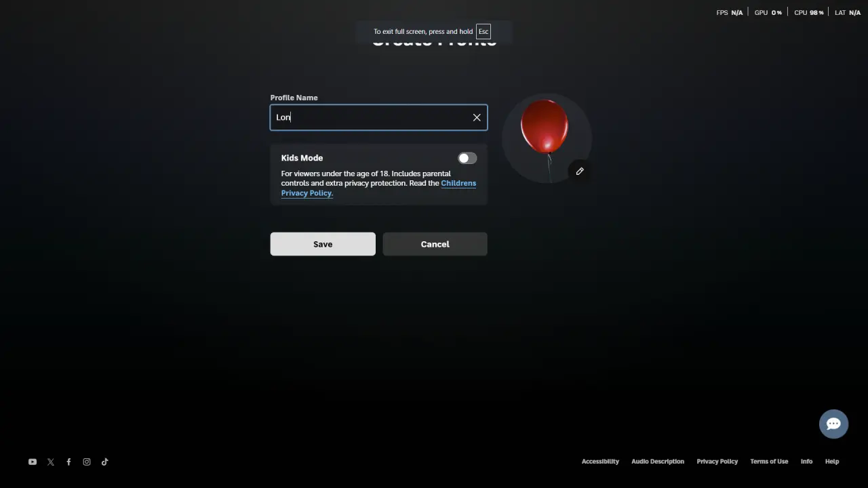The height and width of the screenshot is (488, 868).
Task: Cancel profile creation
Action: click(x=435, y=244)
